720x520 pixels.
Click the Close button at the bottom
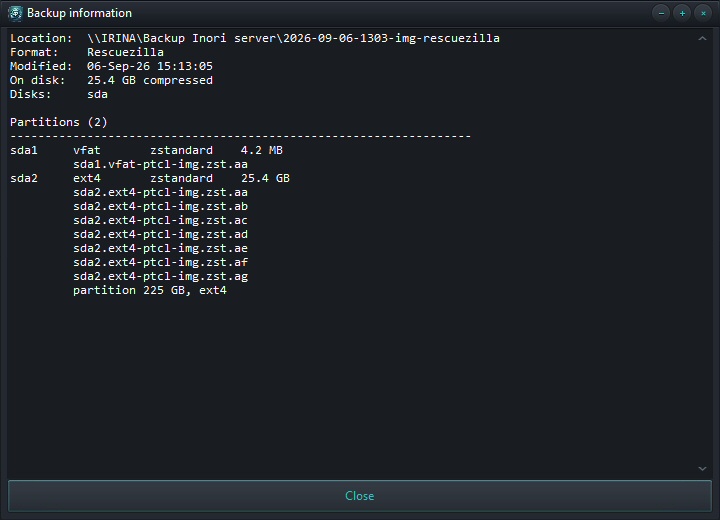click(360, 496)
